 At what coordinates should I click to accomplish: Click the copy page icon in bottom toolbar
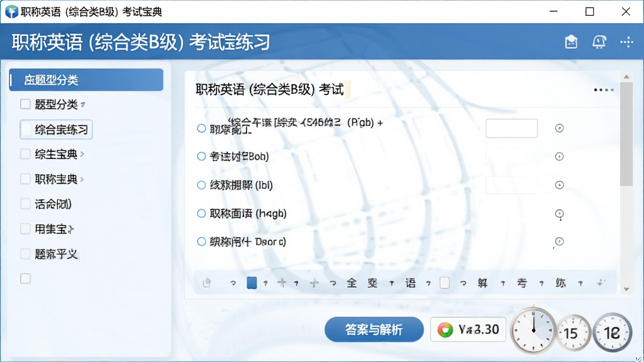pyautogui.click(x=206, y=283)
